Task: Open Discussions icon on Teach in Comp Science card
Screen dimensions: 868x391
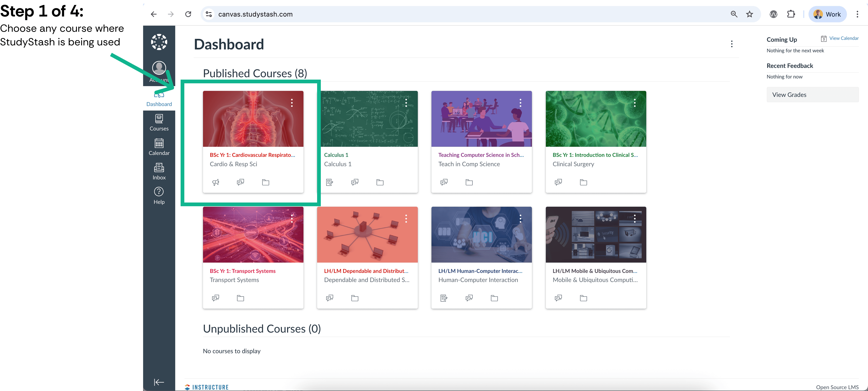Action: coord(444,182)
